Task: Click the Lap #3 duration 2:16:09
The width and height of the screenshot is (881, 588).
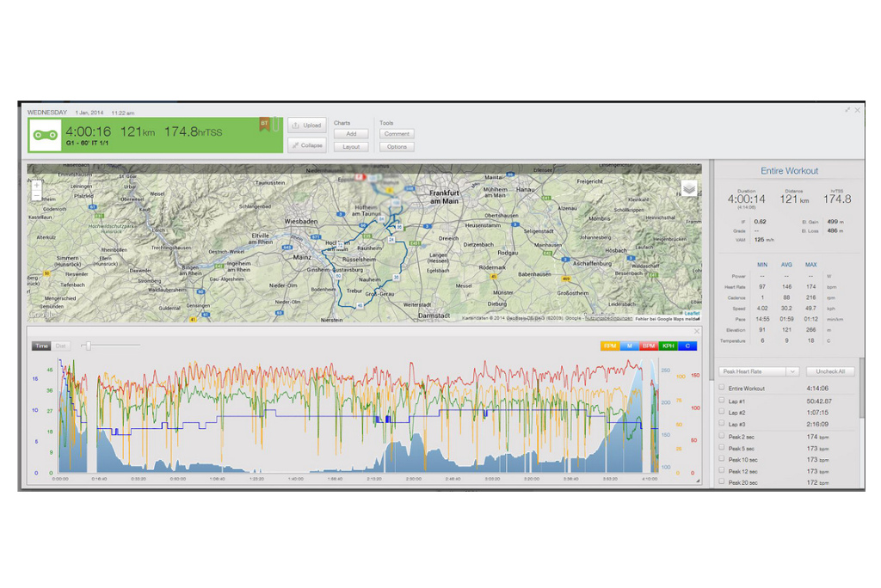Action: tap(817, 424)
